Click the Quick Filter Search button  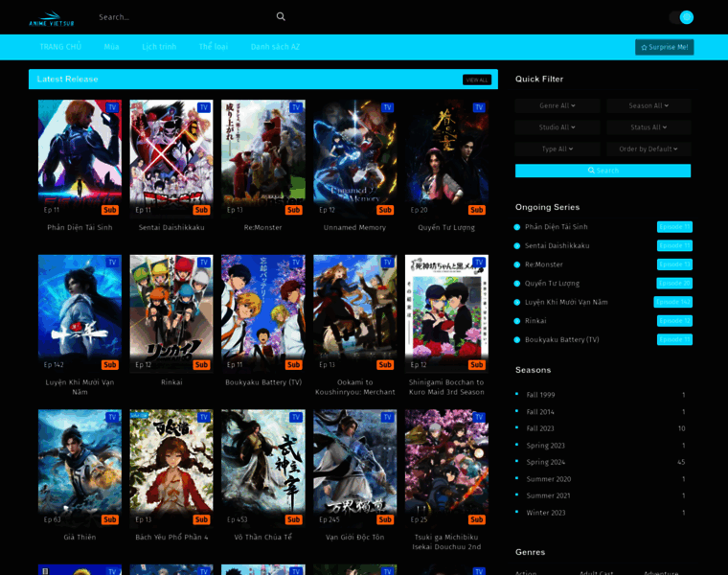(603, 171)
